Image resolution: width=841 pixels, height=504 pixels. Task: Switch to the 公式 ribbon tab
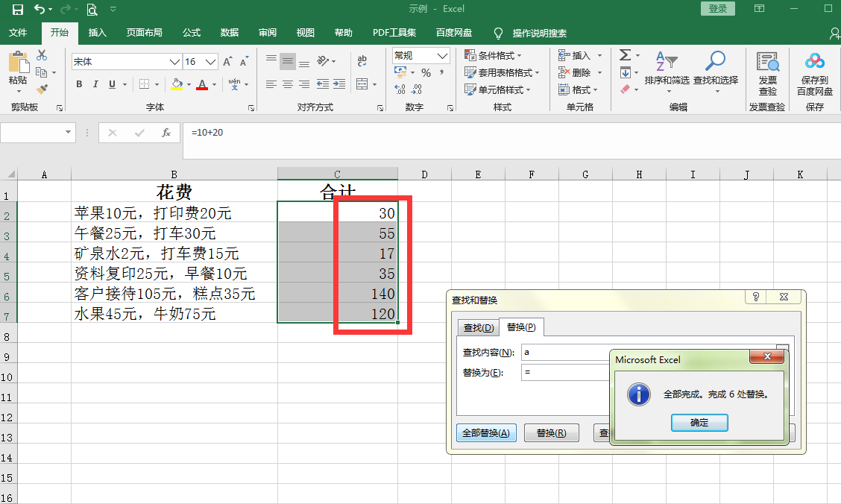[192, 33]
